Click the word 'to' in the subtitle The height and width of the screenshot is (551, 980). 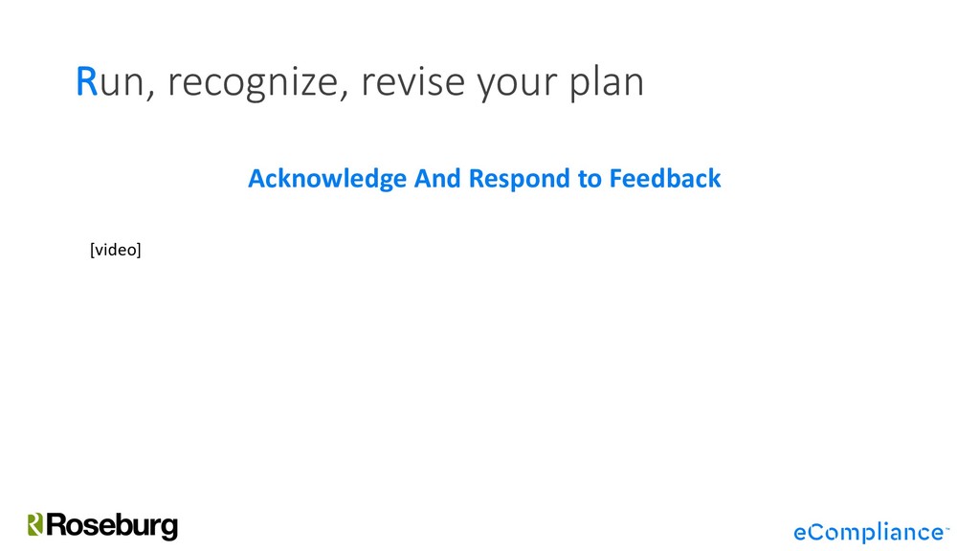coord(590,178)
